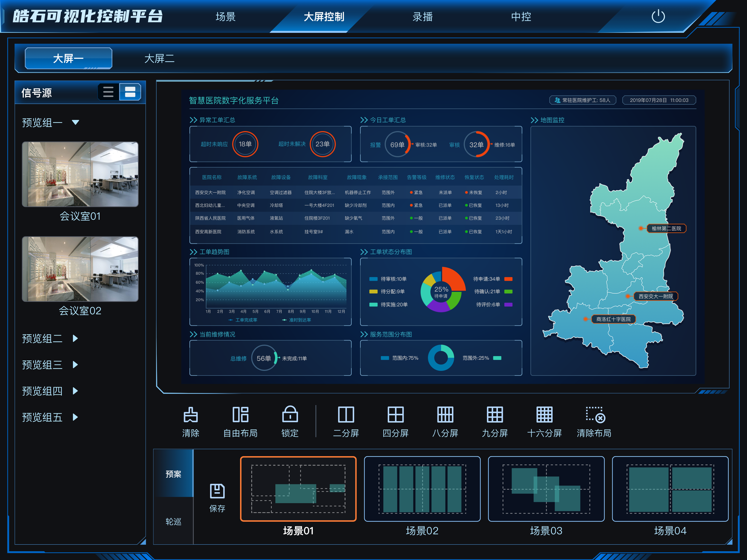The image size is (747, 560).
Task: Expand the 预览组二 group
Action: click(x=75, y=338)
